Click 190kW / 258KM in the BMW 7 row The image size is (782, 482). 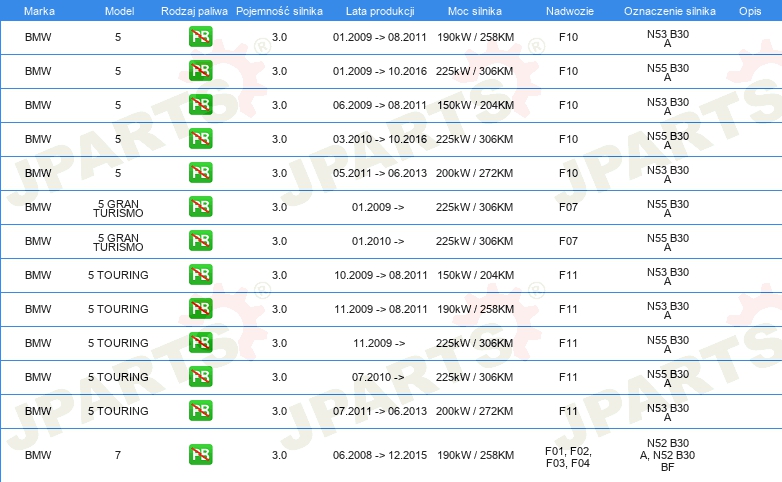(x=475, y=455)
